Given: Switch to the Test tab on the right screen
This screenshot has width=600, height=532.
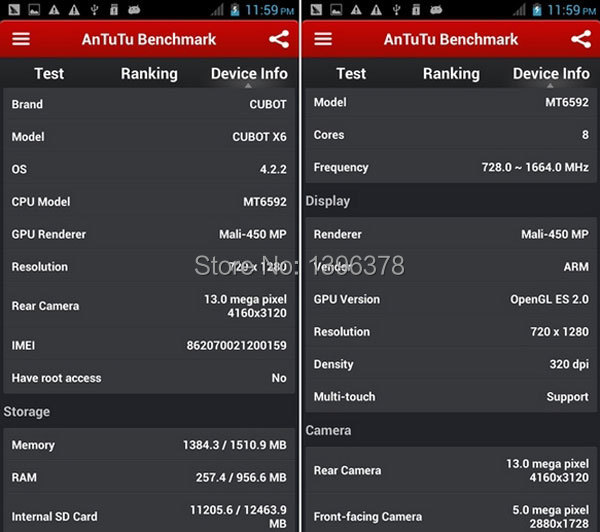Looking at the screenshot, I should click(x=351, y=74).
